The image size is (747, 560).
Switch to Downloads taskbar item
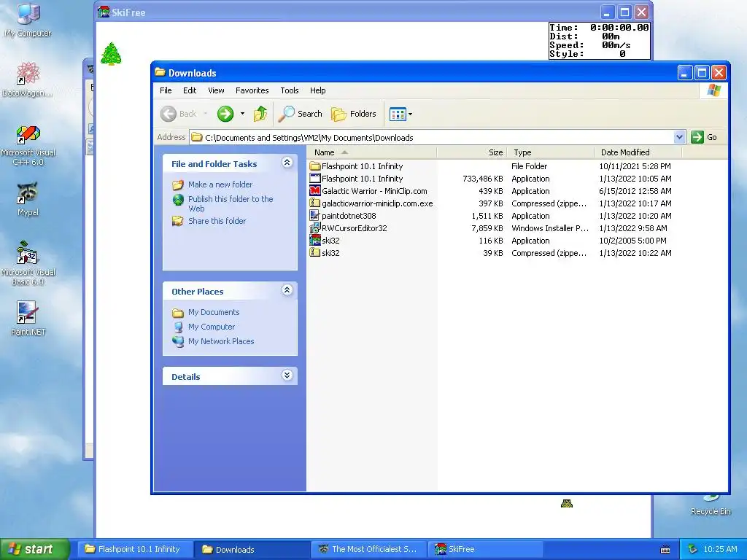(x=252, y=549)
